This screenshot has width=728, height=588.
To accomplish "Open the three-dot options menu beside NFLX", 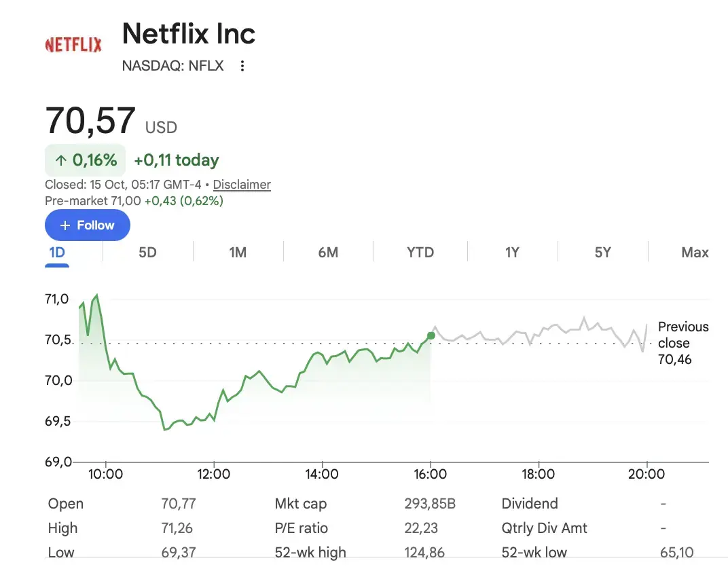I will 242,66.
